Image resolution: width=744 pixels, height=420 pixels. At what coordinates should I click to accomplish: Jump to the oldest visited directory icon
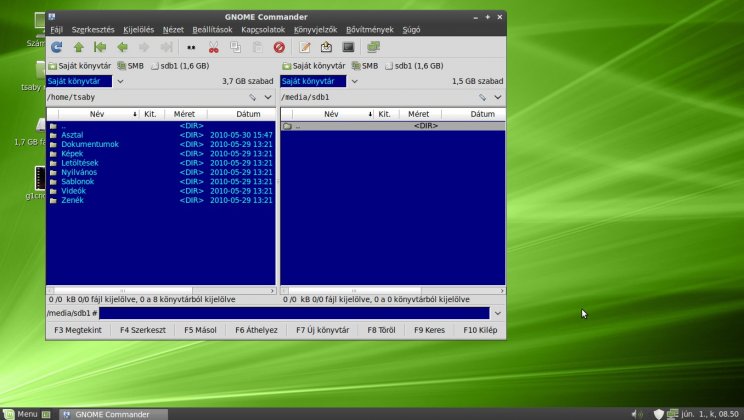click(100, 47)
